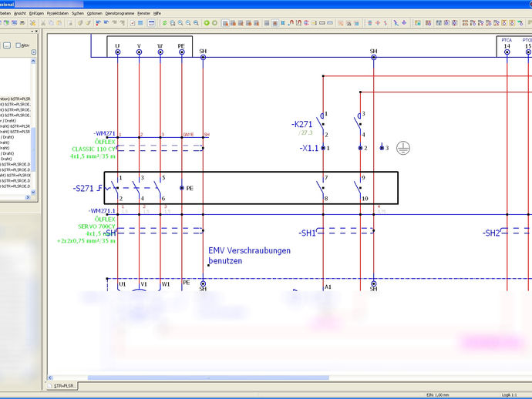The height and width of the screenshot is (399, 532).
Task: Click the undo arrow with red dot
Action: tap(98, 23)
